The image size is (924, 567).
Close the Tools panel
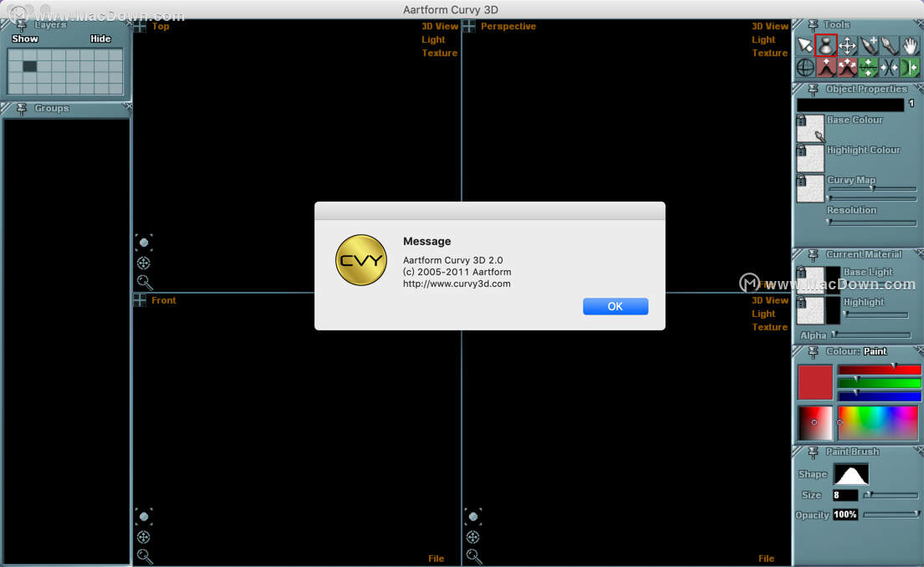919,23
